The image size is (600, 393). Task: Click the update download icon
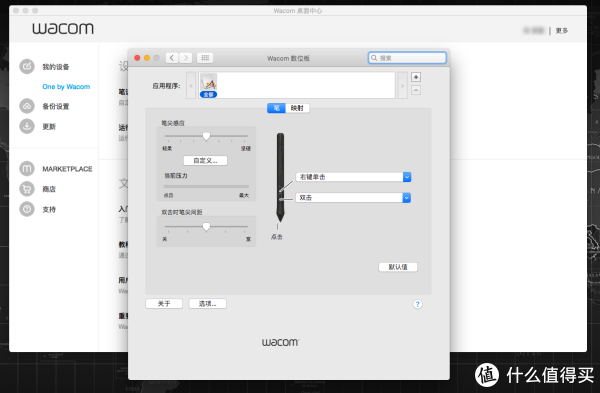(27, 126)
